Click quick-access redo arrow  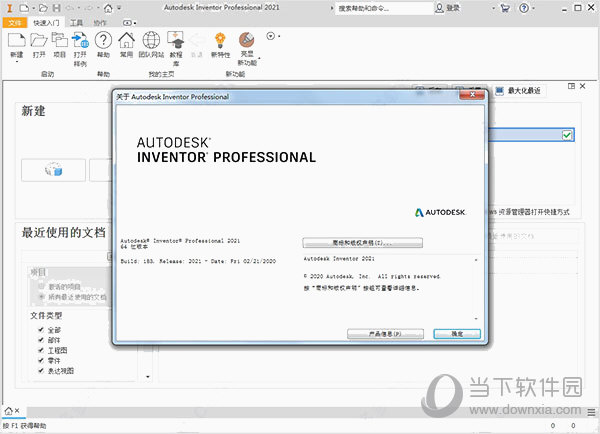[89, 8]
